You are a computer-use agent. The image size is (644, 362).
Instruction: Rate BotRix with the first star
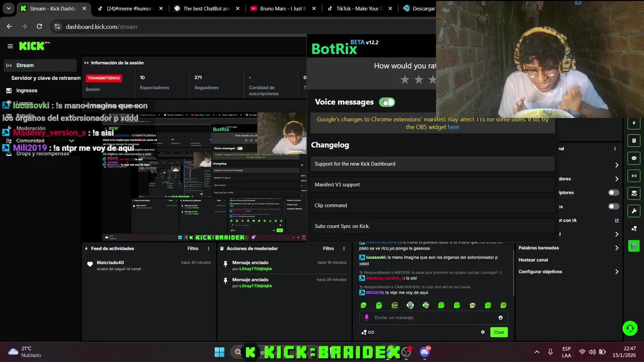pyautogui.click(x=405, y=79)
